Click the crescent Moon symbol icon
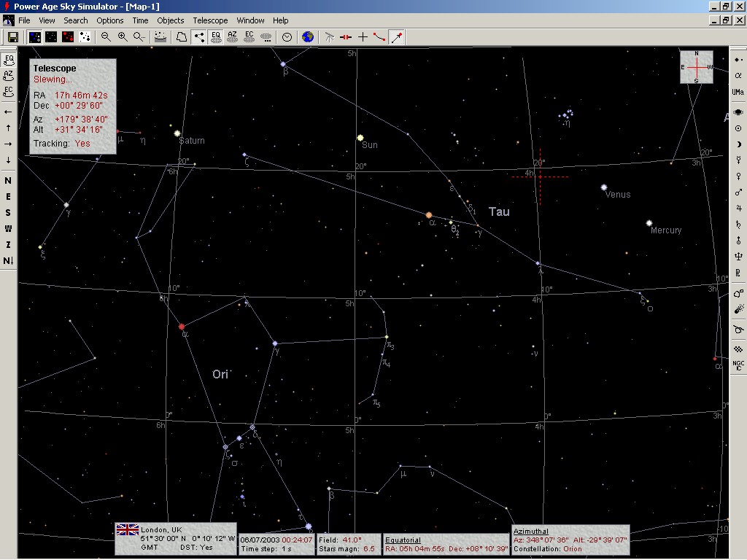Screen dimensions: 747x560 (x=738, y=144)
